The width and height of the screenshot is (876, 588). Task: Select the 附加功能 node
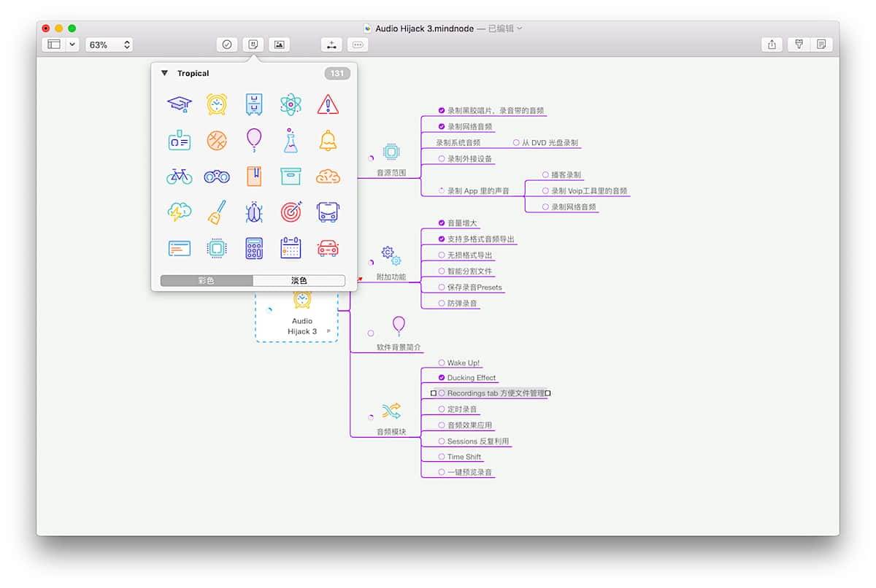point(391,277)
